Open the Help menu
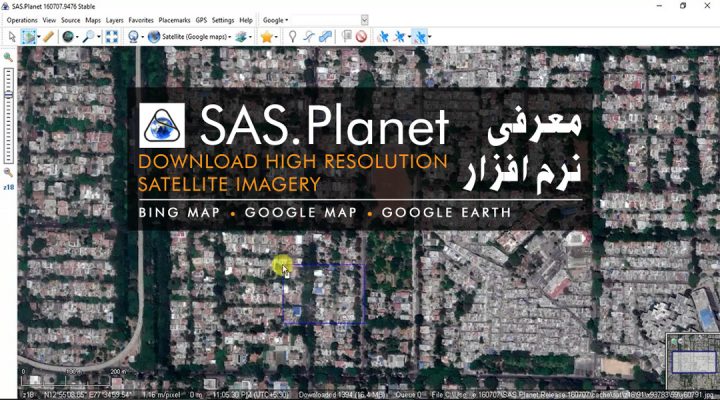Image resolution: width=720 pixels, height=400 pixels. pos(246,20)
